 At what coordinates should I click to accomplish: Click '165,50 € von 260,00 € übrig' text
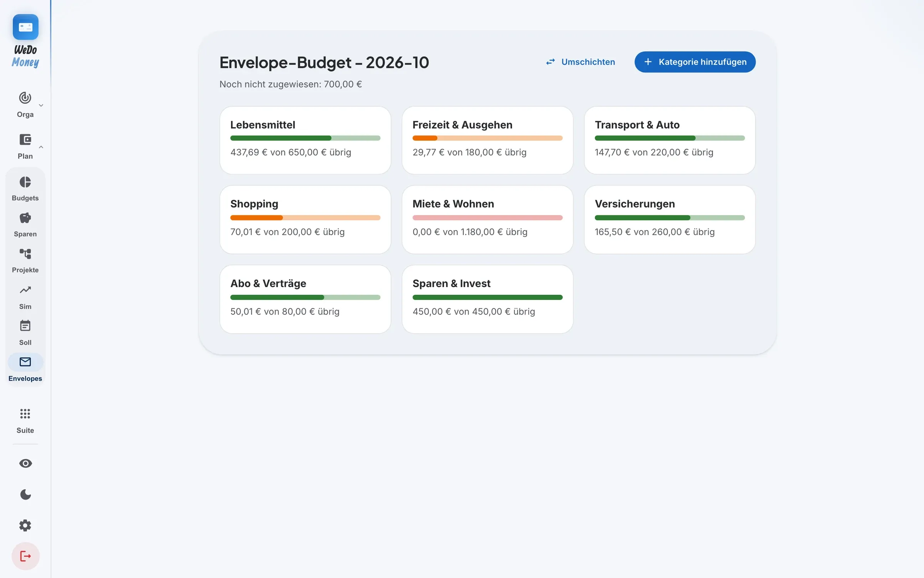(x=655, y=232)
